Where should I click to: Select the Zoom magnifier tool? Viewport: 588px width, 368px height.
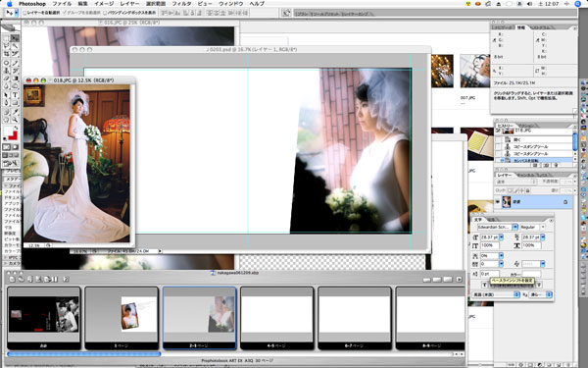pyautogui.click(x=15, y=120)
